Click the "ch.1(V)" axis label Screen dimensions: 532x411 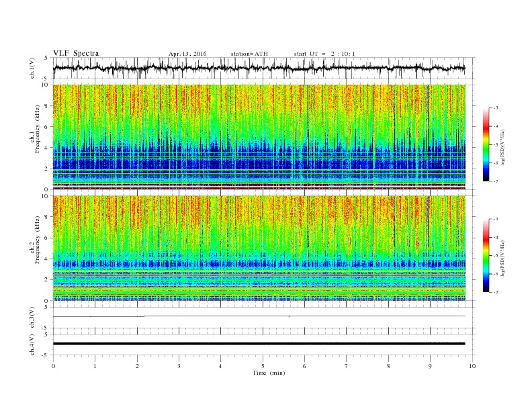coord(32,68)
